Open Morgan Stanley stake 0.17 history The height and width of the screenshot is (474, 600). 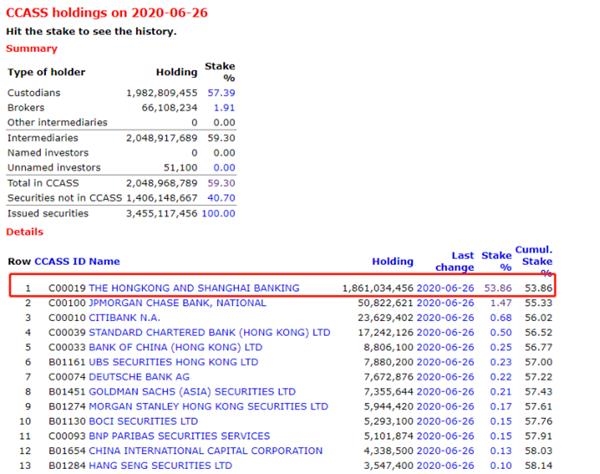pyautogui.click(x=501, y=407)
